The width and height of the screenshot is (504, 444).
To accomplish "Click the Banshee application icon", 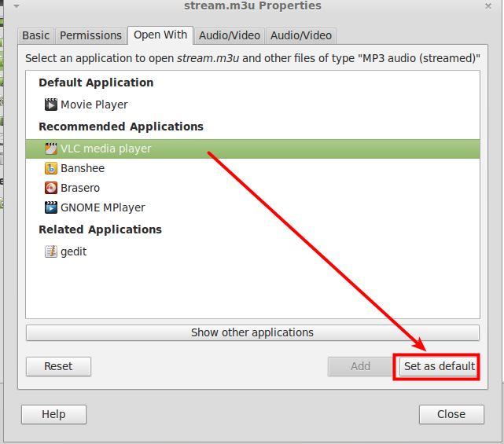I will pos(51,168).
